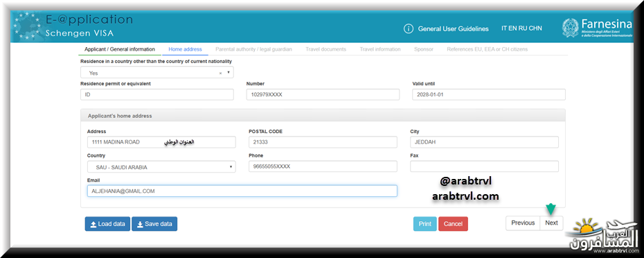Viewport: 644px width, 258px height.
Task: Click the empty Fax field
Action: click(x=484, y=166)
